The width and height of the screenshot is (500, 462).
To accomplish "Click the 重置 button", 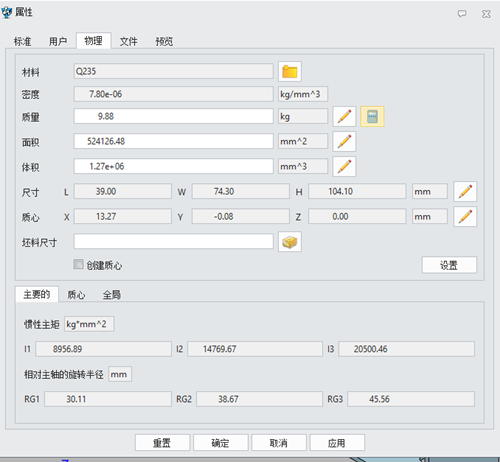I will [162, 443].
